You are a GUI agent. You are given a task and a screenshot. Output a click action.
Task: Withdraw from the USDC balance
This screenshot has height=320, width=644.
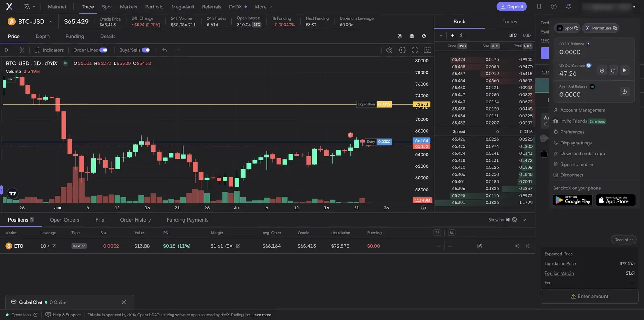coord(613,70)
